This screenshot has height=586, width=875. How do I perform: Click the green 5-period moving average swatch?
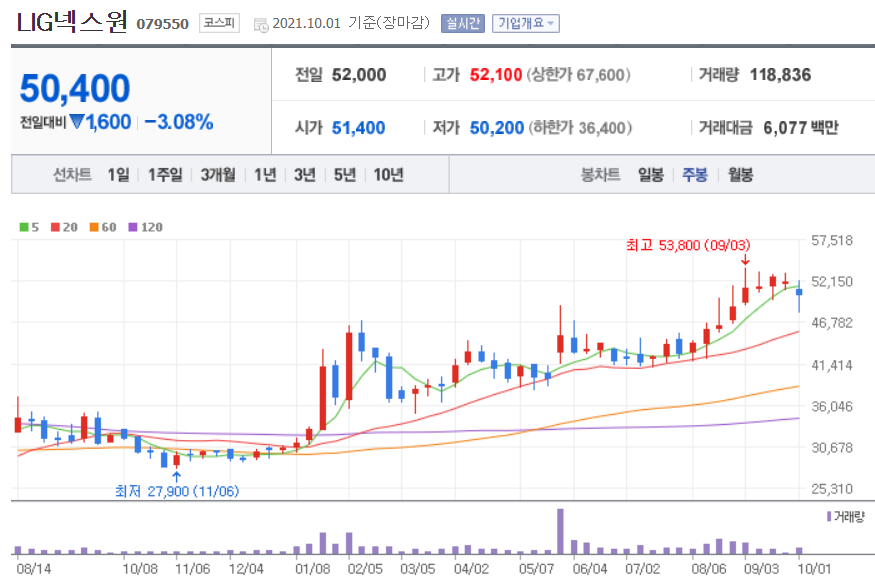24,227
